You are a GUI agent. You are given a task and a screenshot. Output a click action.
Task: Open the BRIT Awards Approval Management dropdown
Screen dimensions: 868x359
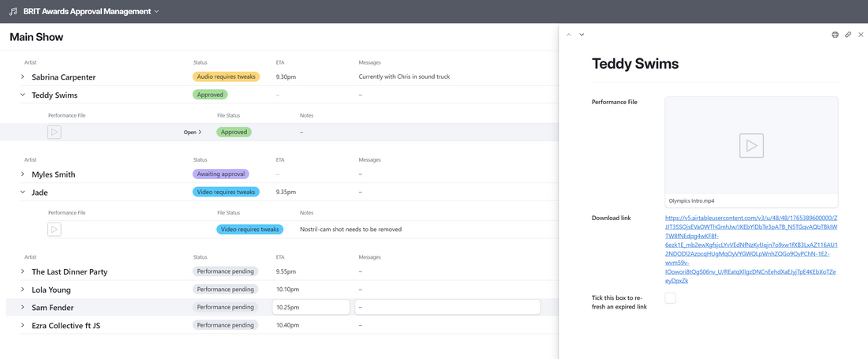click(157, 12)
